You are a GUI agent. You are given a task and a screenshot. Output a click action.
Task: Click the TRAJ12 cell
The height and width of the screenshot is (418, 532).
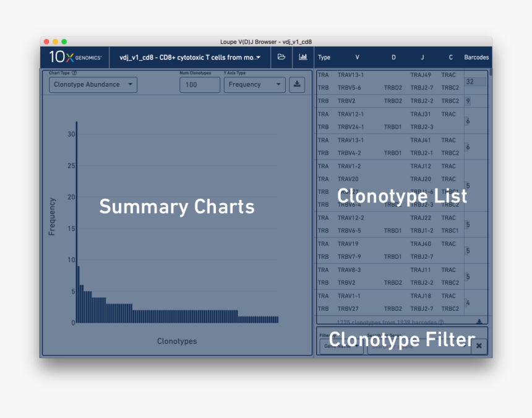[x=421, y=166]
